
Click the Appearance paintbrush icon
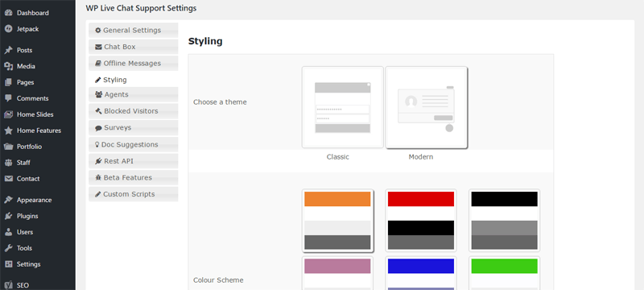[8, 200]
